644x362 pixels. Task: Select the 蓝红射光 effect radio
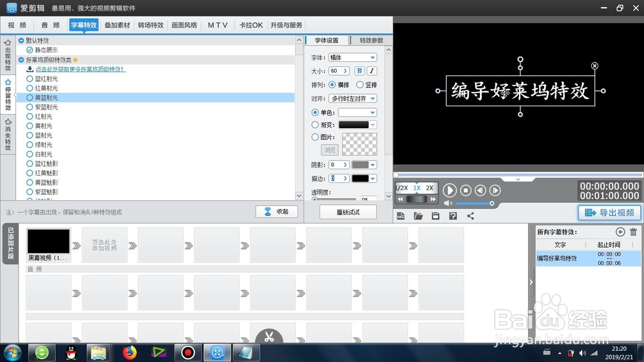(30, 79)
